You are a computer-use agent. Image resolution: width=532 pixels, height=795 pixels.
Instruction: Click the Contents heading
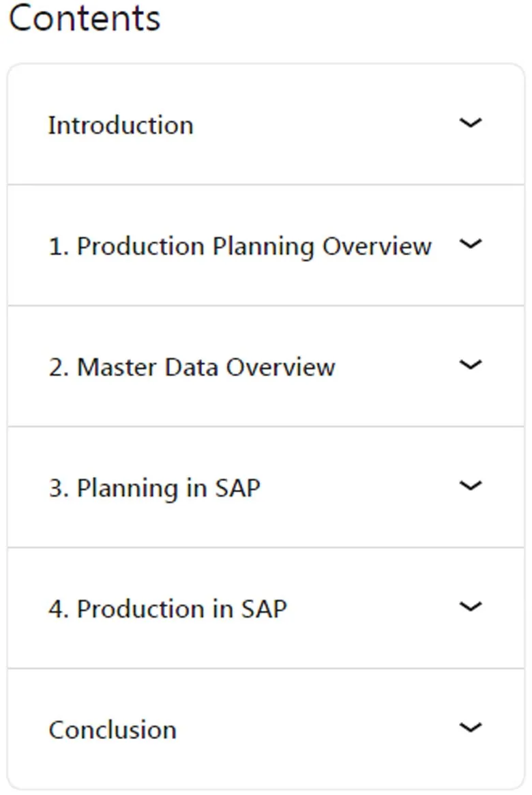tap(85, 18)
